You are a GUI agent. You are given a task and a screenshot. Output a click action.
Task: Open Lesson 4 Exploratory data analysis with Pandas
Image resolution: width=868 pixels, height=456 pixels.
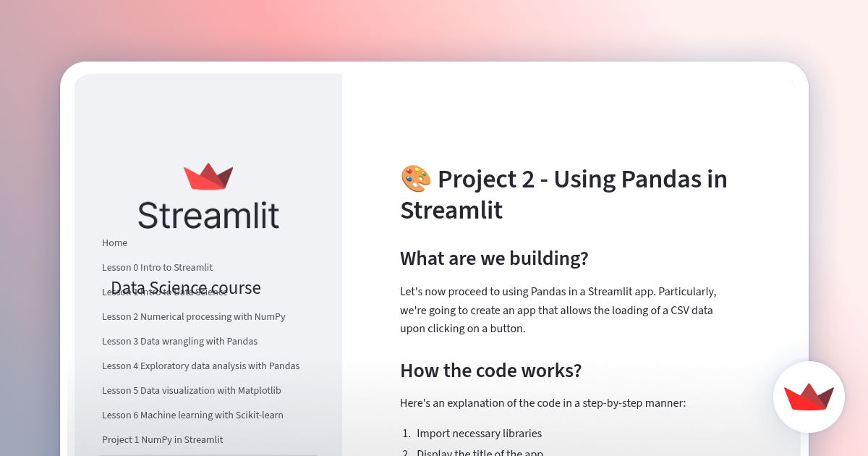pos(200,366)
